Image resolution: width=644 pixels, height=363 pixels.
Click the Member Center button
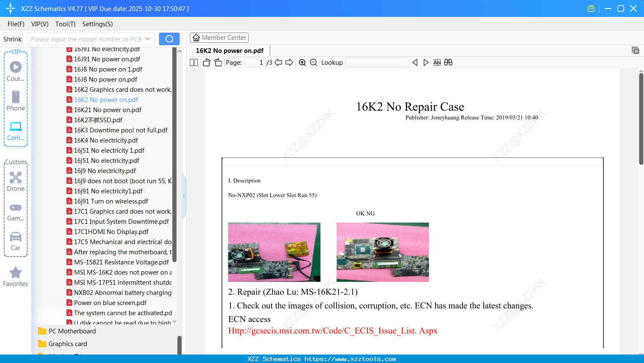(219, 38)
